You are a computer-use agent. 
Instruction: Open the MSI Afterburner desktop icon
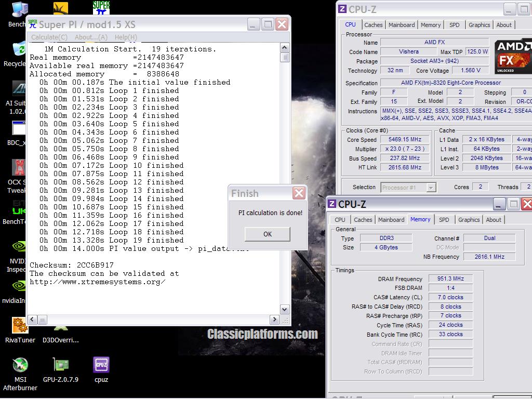click(x=20, y=374)
